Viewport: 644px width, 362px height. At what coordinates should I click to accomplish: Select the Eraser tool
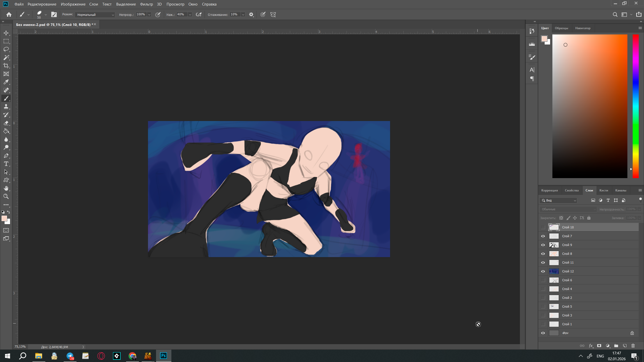click(6, 123)
